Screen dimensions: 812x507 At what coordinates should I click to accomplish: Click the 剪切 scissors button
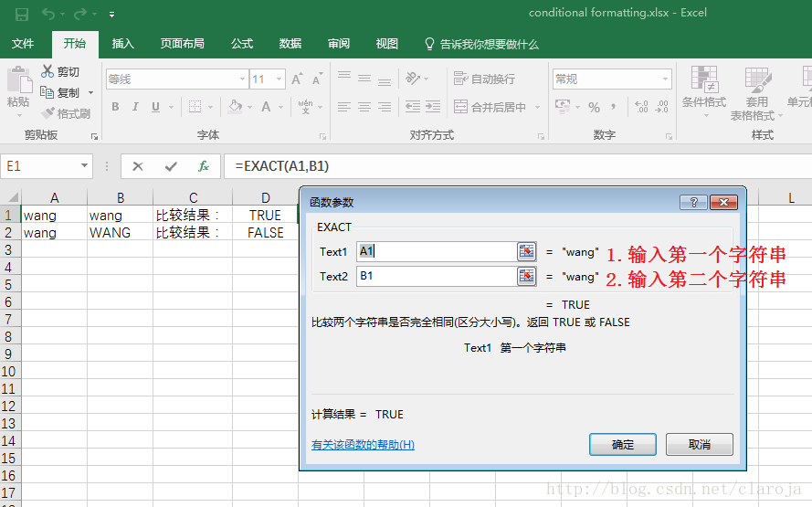(60, 71)
